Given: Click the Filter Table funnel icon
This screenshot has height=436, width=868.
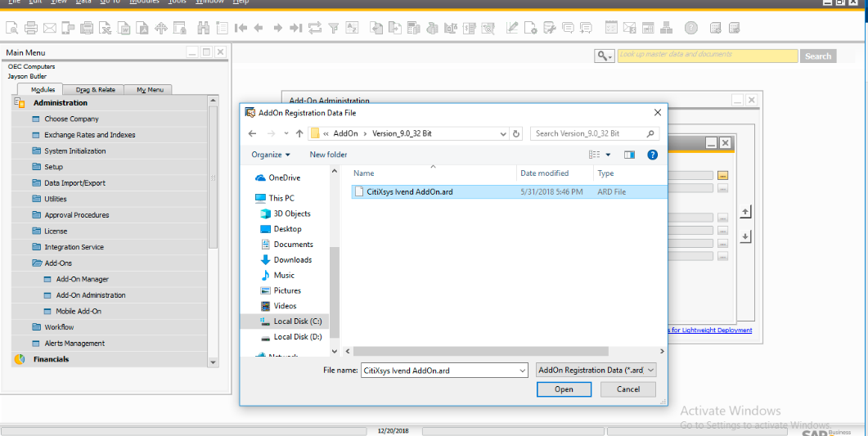Looking at the screenshot, I should pyautogui.click(x=333, y=28).
